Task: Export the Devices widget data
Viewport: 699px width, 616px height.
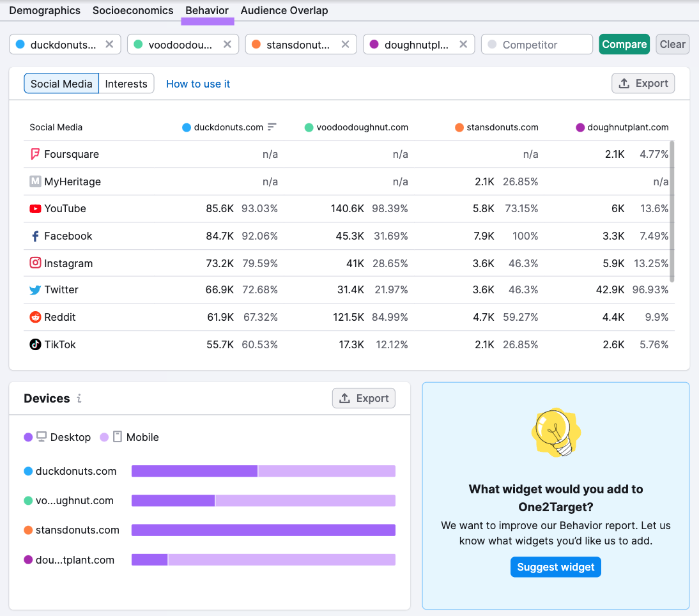Action: (x=364, y=399)
